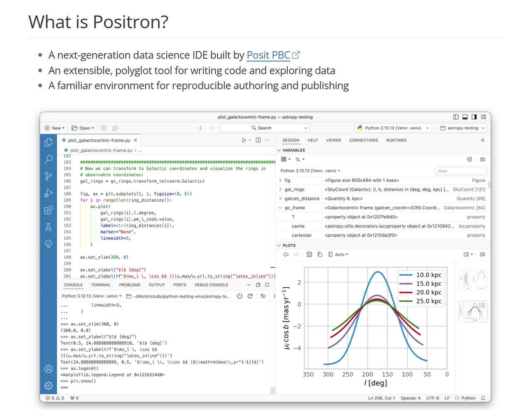
Task: Open the Customize Layout icon
Action: click(x=483, y=117)
